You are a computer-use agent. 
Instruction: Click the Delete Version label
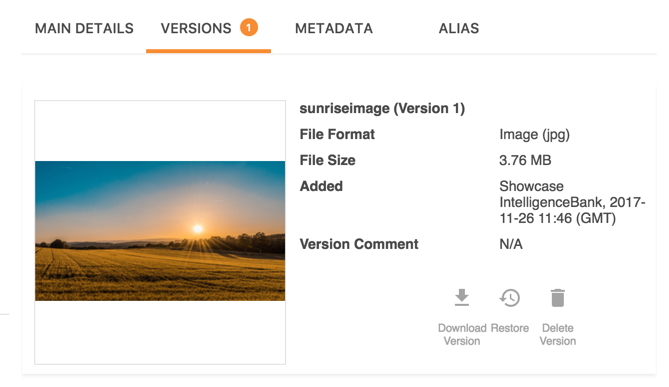(558, 335)
